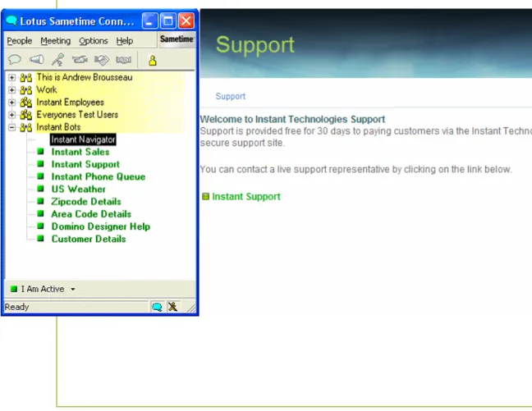Select Domino Designer Help bot
Image resolution: width=532 pixels, height=411 pixels.
[101, 226]
